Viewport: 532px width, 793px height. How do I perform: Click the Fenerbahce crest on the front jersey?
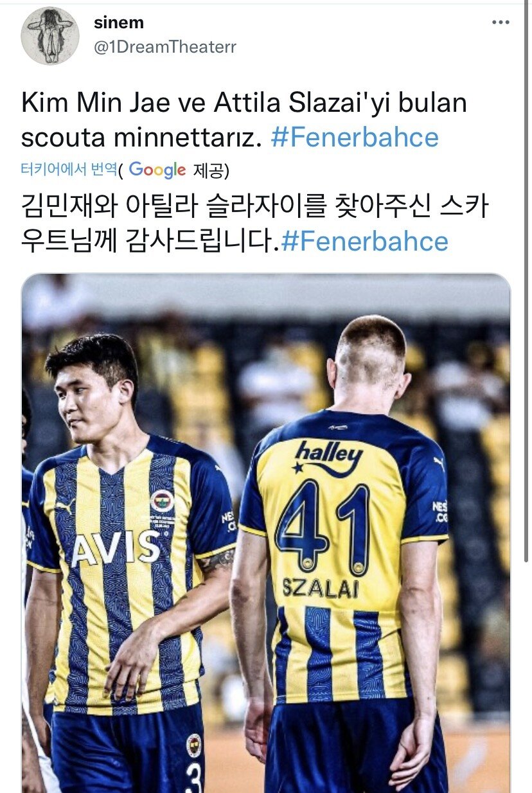tap(162, 501)
